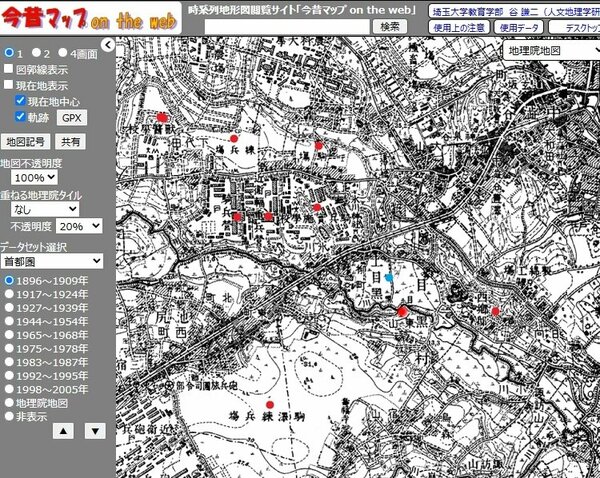The width and height of the screenshot is (600, 478).
Task: Select the 4画面 layout option
Action: [63, 53]
